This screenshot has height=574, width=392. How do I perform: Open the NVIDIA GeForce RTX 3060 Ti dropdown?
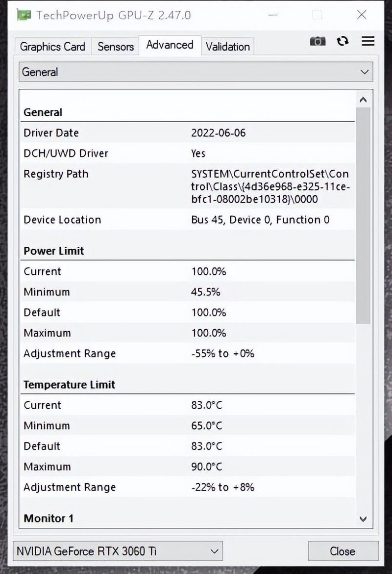(118, 551)
